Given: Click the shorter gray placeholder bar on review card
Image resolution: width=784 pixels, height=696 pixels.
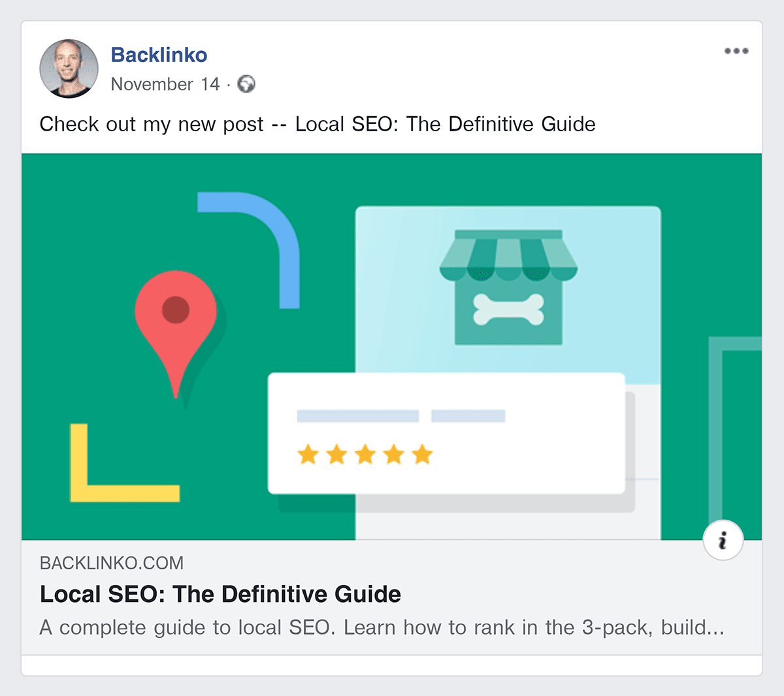Looking at the screenshot, I should point(468,416).
